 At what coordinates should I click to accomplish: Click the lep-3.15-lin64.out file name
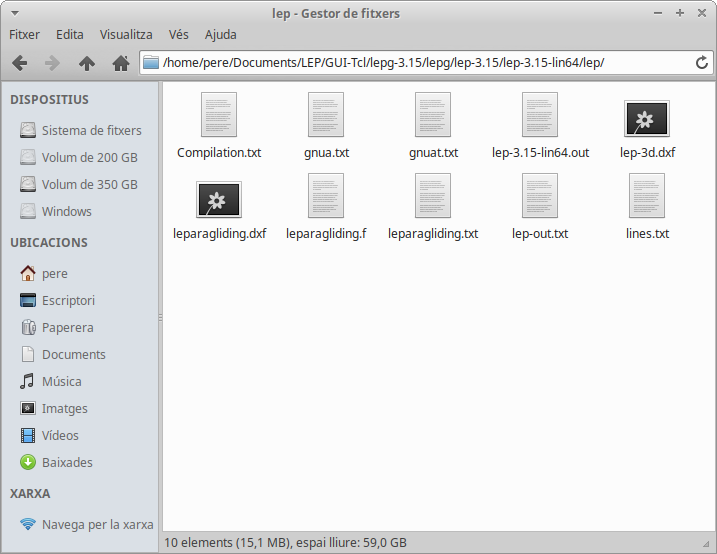pyautogui.click(x=540, y=153)
